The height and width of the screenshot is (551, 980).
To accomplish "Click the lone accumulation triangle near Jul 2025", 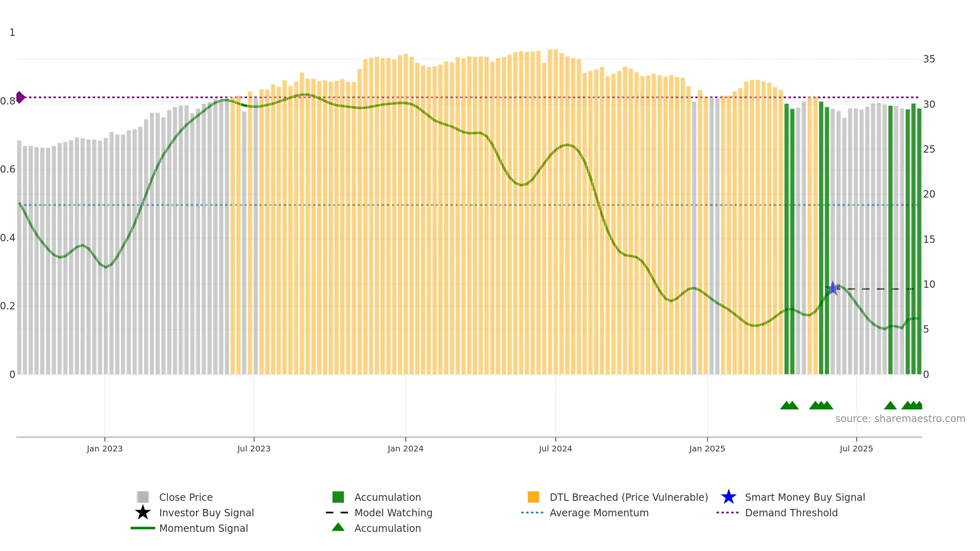I will click(890, 405).
